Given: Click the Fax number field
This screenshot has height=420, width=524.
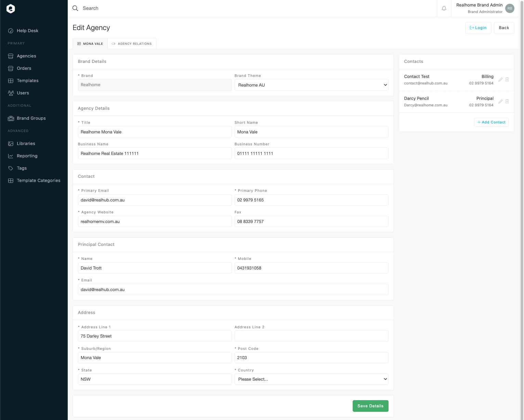Looking at the screenshot, I should (311, 222).
